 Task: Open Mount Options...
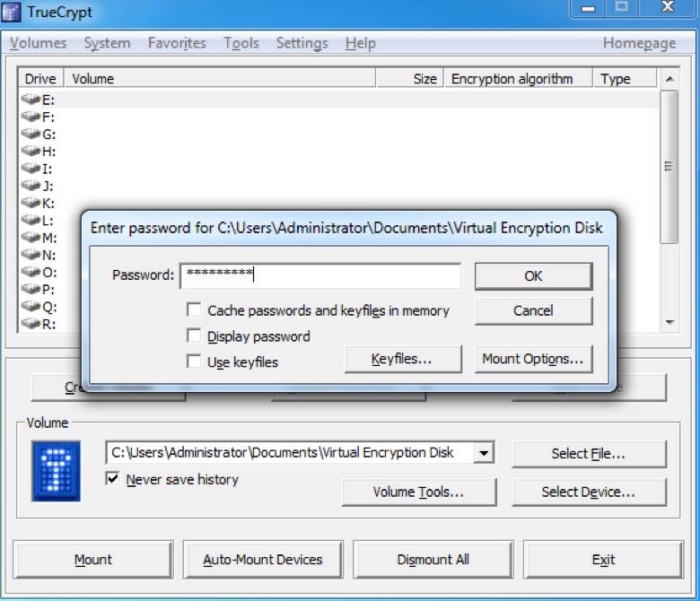[533, 359]
